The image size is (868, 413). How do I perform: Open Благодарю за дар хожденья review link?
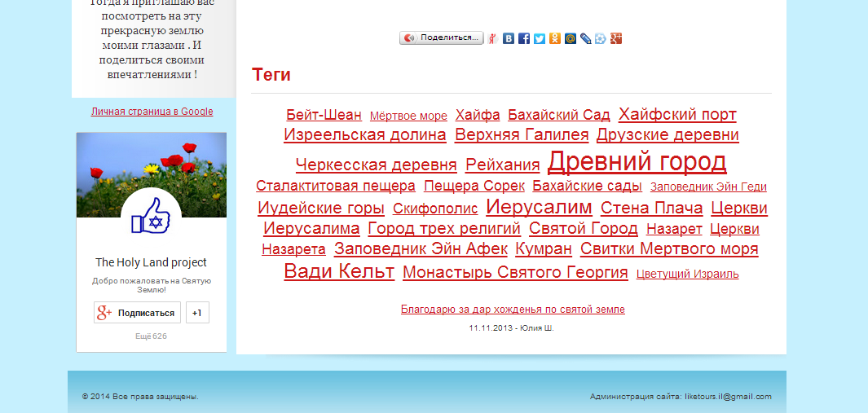tap(513, 310)
